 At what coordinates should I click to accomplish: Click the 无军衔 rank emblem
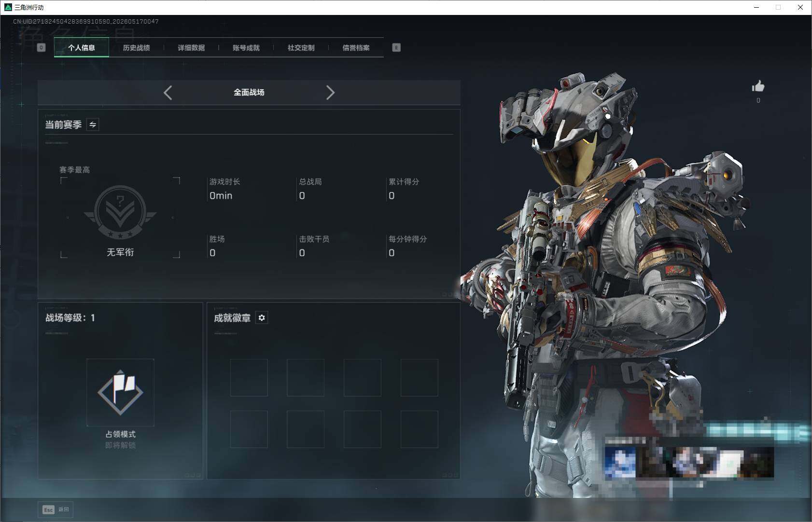coord(120,212)
